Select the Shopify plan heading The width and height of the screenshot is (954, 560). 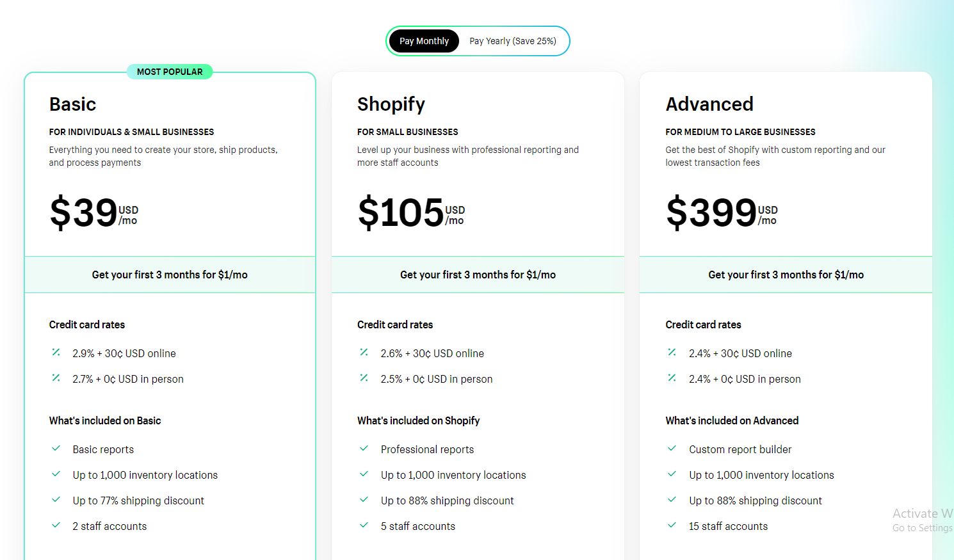click(391, 104)
